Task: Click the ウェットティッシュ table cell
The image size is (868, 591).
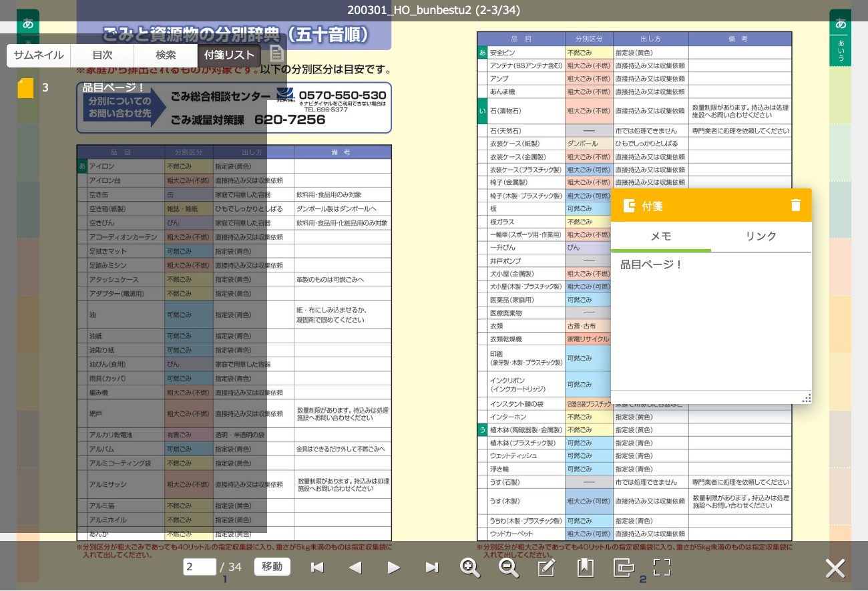Action: click(526, 456)
